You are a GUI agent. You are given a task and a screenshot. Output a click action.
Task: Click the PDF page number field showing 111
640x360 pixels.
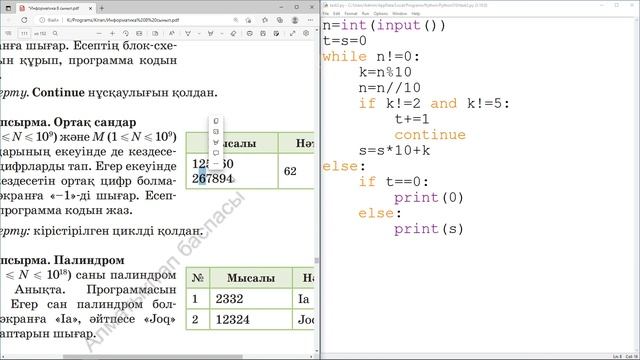[24, 33]
